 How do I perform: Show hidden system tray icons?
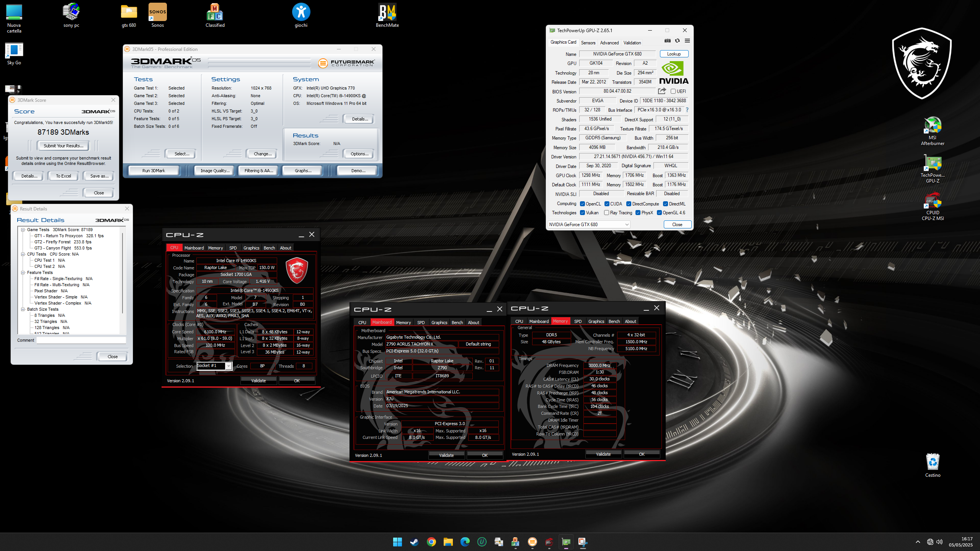(x=918, y=542)
